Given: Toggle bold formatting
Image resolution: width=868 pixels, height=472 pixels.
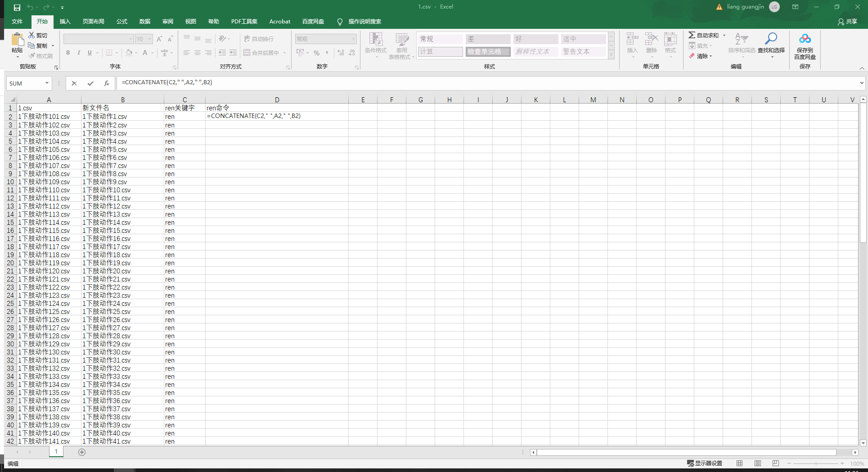Looking at the screenshot, I should (x=68, y=53).
